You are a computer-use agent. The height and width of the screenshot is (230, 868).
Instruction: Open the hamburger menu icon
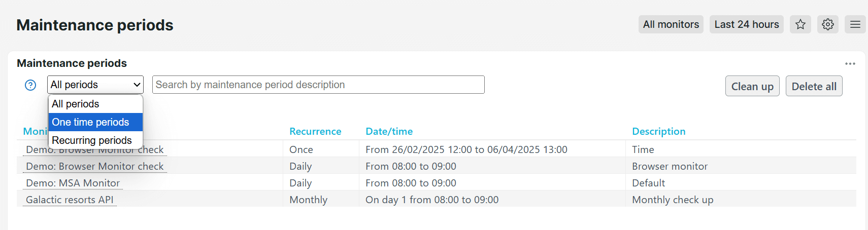[855, 24]
